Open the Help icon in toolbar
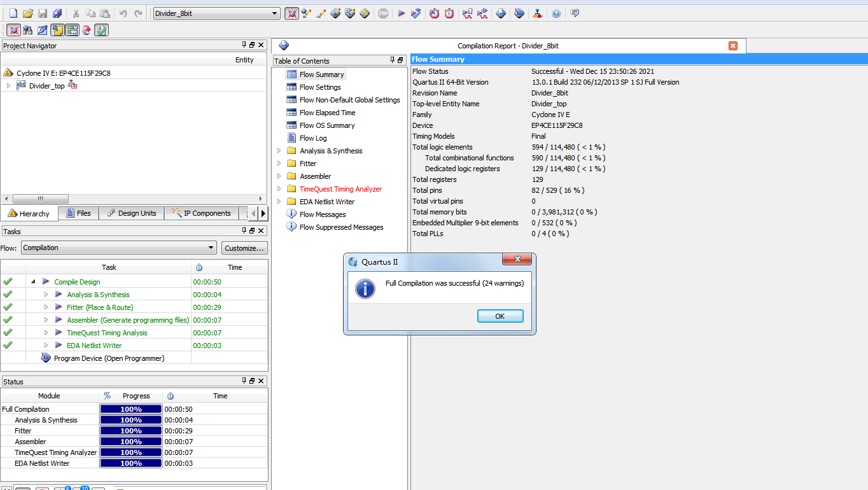 coord(556,13)
